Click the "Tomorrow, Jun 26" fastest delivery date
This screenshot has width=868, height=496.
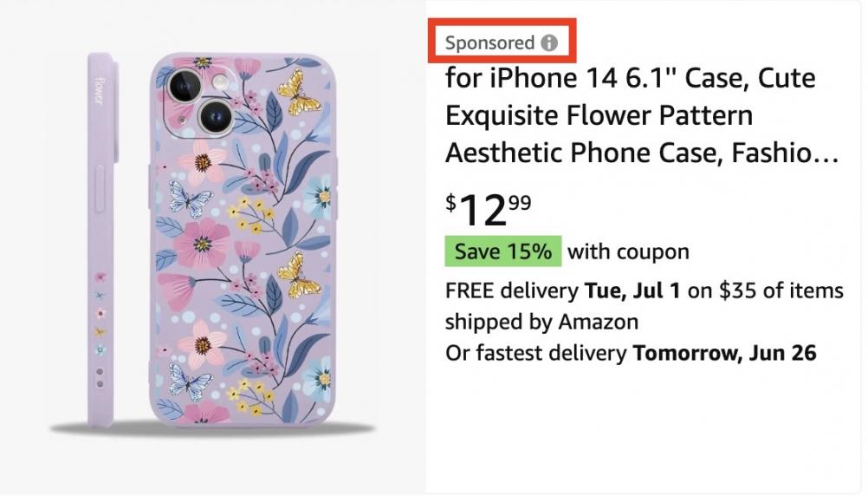(x=725, y=354)
